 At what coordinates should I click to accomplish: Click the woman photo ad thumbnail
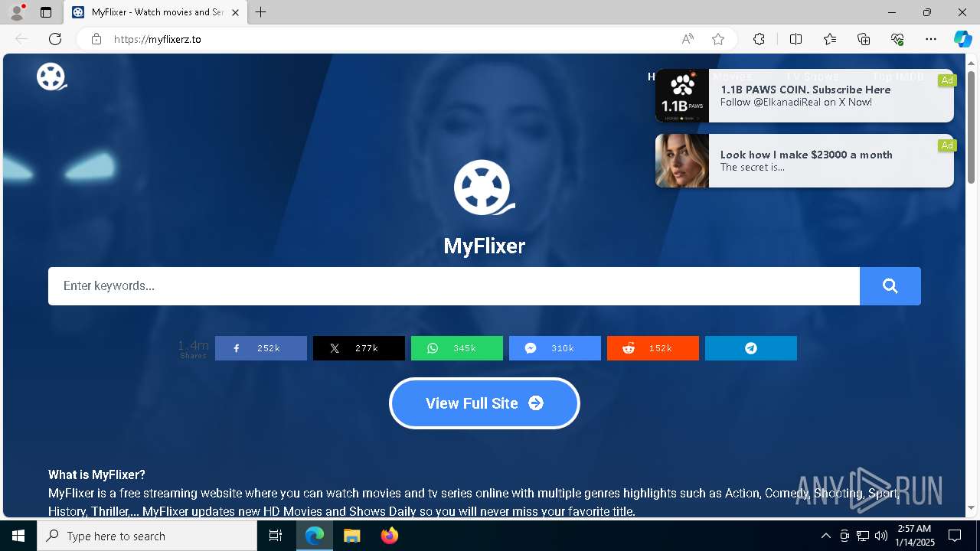pos(682,161)
